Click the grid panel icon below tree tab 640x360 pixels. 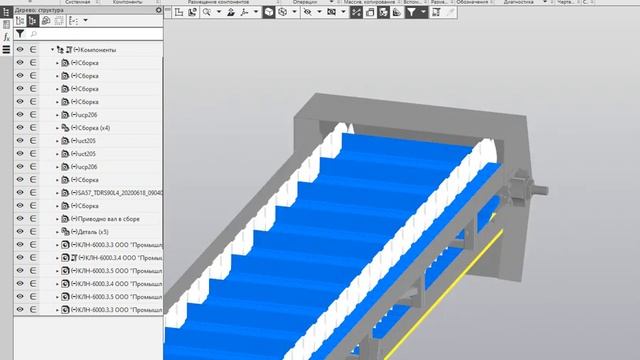pos(6,24)
